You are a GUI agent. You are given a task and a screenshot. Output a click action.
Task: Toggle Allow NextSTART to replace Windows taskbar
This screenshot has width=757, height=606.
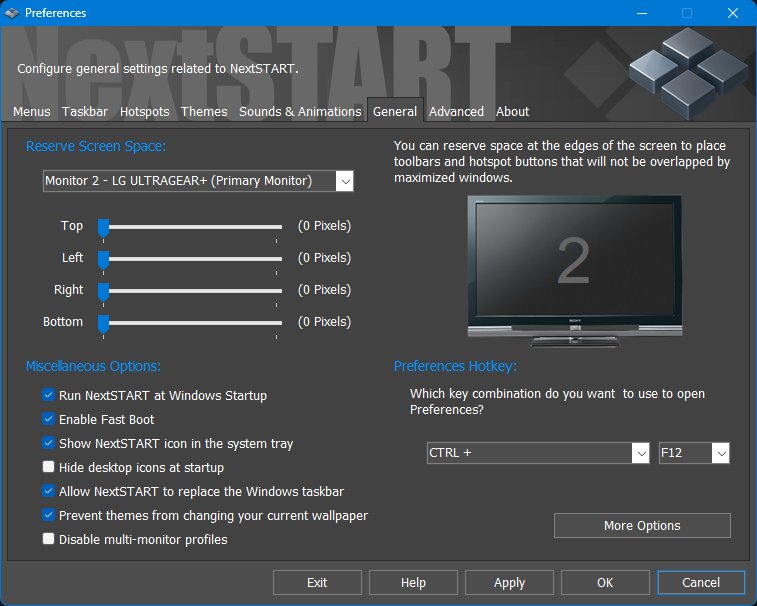(x=48, y=491)
